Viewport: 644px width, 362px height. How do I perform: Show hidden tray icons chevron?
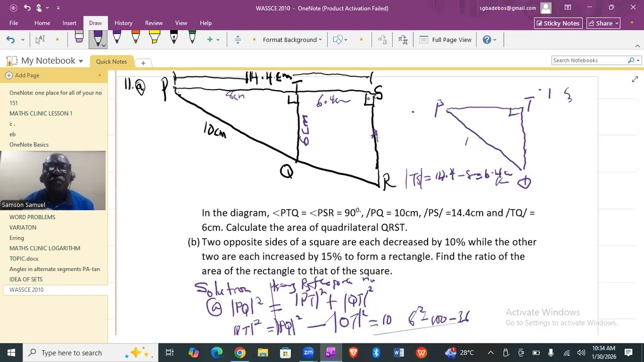click(491, 353)
